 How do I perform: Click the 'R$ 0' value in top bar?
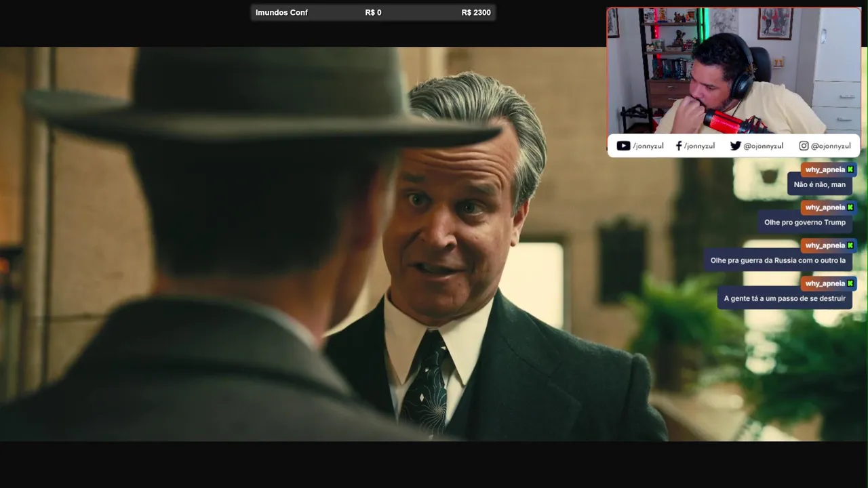pos(373,12)
